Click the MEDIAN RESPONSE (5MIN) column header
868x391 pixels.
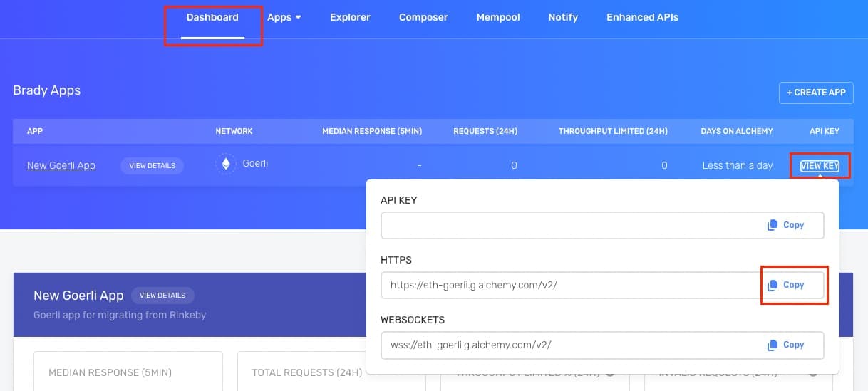373,132
